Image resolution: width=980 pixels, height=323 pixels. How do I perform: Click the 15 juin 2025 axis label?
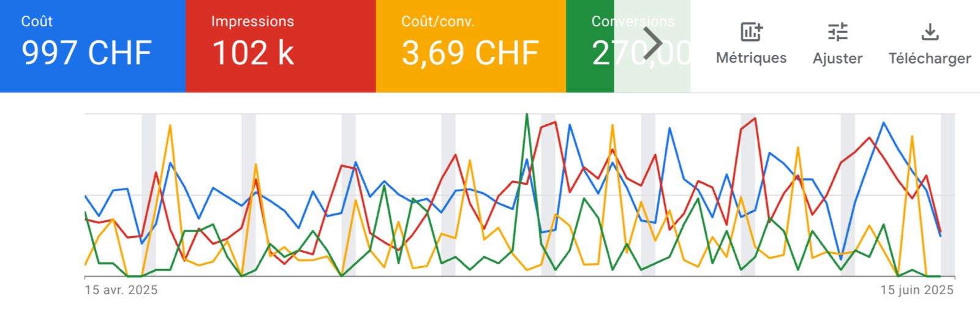pos(917,290)
